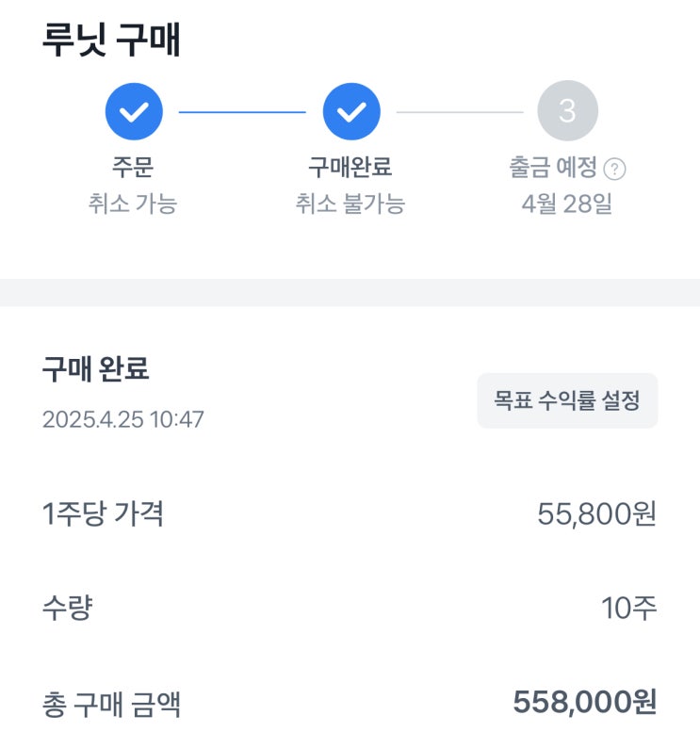
Task: Click the 취소 불가능 status text
Action: coord(350,203)
